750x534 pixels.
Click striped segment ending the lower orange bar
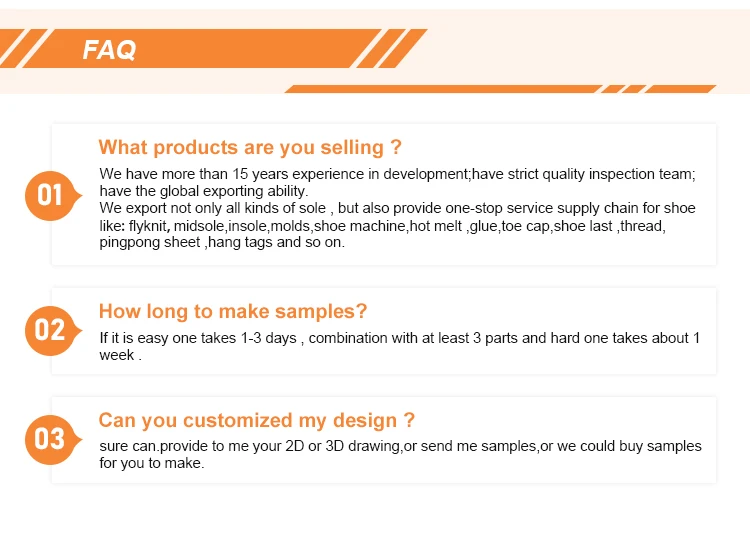pyautogui.click(x=667, y=89)
